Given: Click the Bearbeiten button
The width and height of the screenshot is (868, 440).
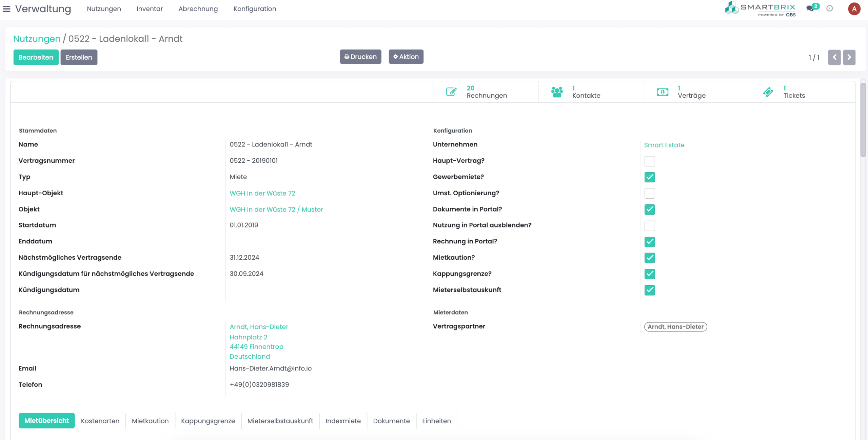Looking at the screenshot, I should pyautogui.click(x=36, y=57).
